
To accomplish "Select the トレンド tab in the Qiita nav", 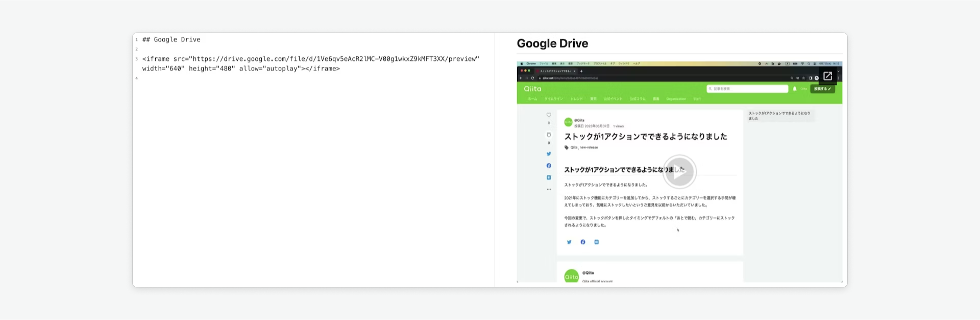I will pos(576,99).
